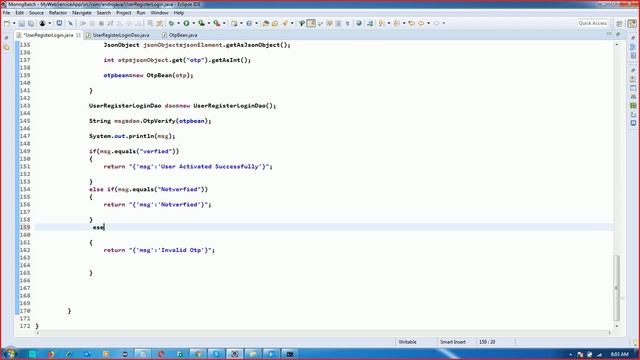Open the Forward history dropdown arrow
This screenshot has height=360, width=640.
[x=444, y=23]
